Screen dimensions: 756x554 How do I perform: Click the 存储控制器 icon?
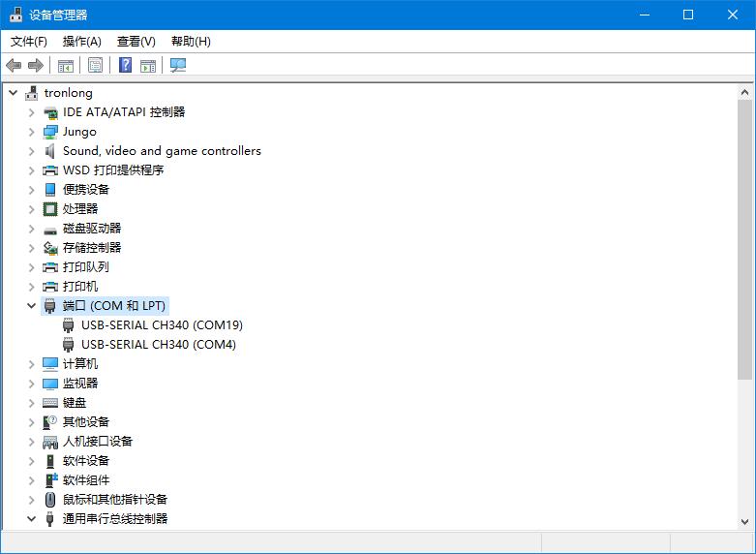coord(50,248)
